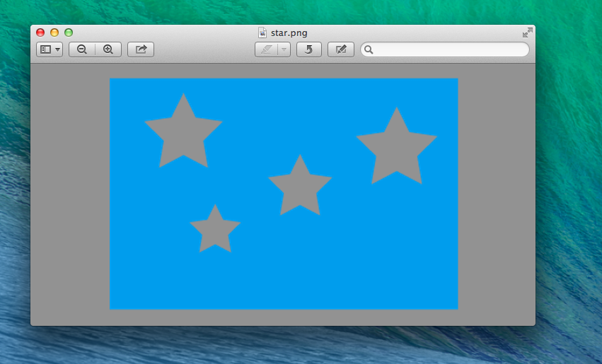
Task: Close the window with the red button
Action: 40,33
